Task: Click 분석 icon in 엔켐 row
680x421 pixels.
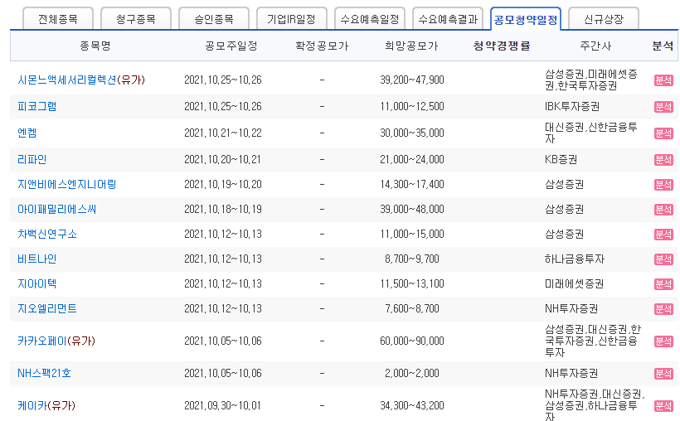Action: [x=664, y=133]
